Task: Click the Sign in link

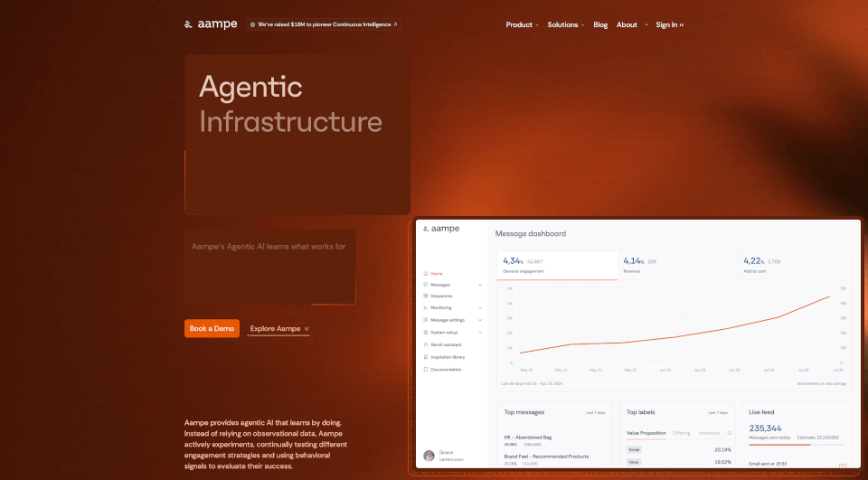Action: tap(669, 25)
